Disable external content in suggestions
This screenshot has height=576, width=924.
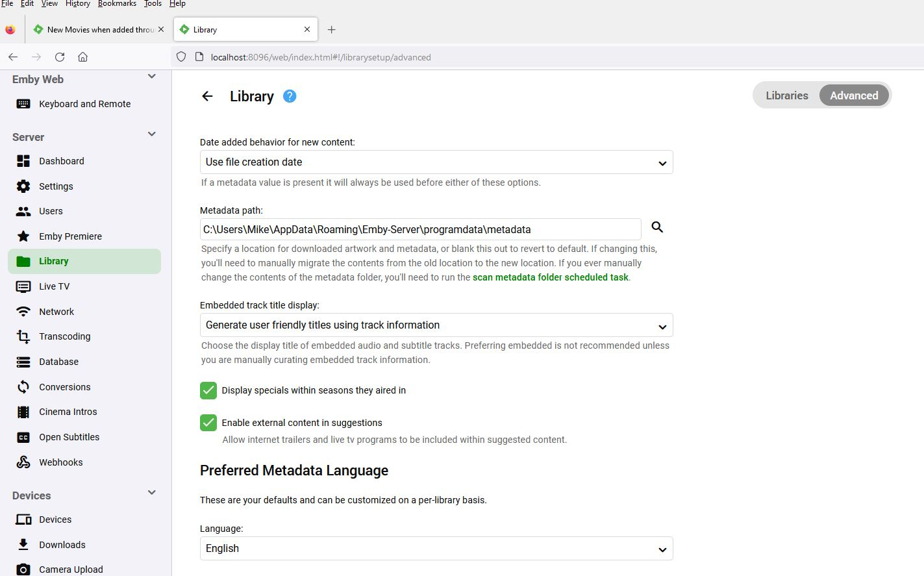[208, 422]
